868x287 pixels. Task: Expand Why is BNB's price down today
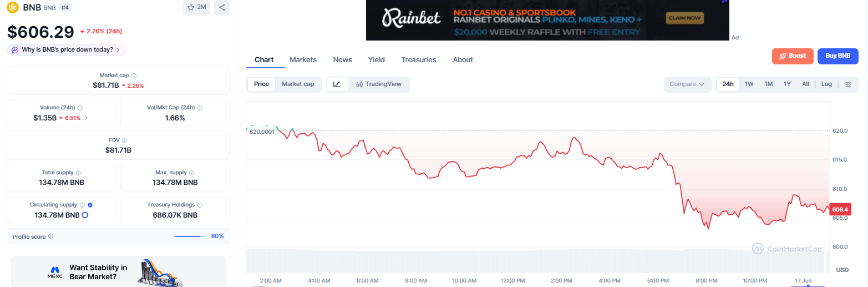tap(67, 50)
